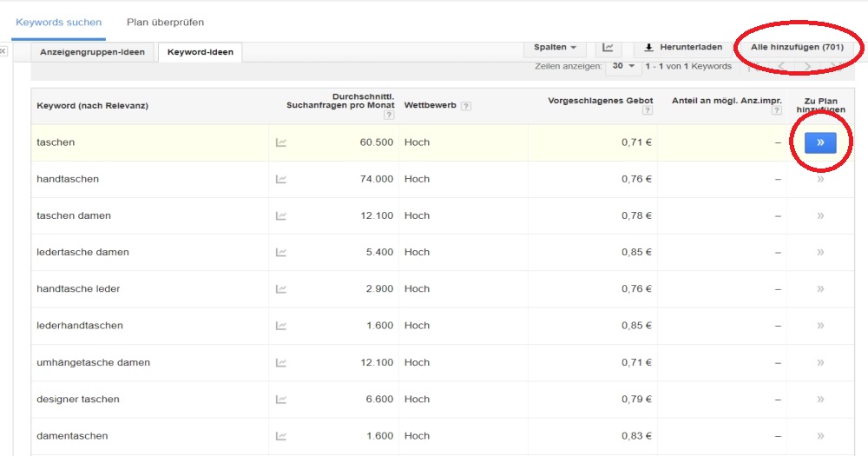This screenshot has height=456, width=868.
Task: Collapse the left sidebar panel arrow
Action: click(x=3, y=51)
